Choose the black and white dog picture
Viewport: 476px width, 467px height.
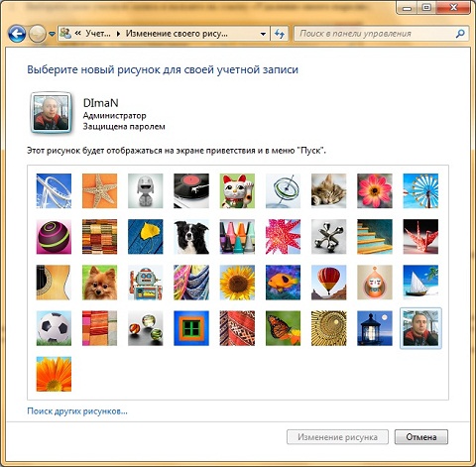pos(191,237)
